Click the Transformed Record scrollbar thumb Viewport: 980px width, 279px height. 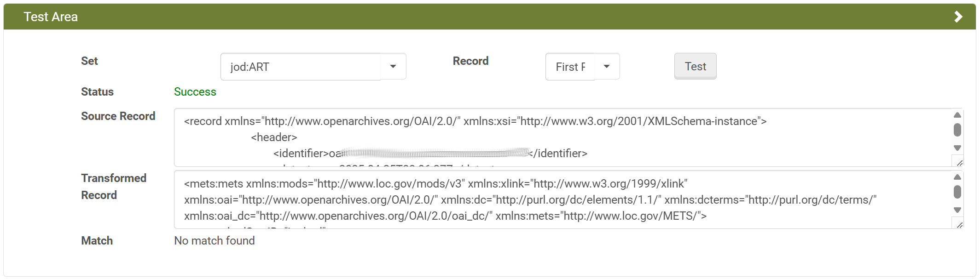[957, 192]
